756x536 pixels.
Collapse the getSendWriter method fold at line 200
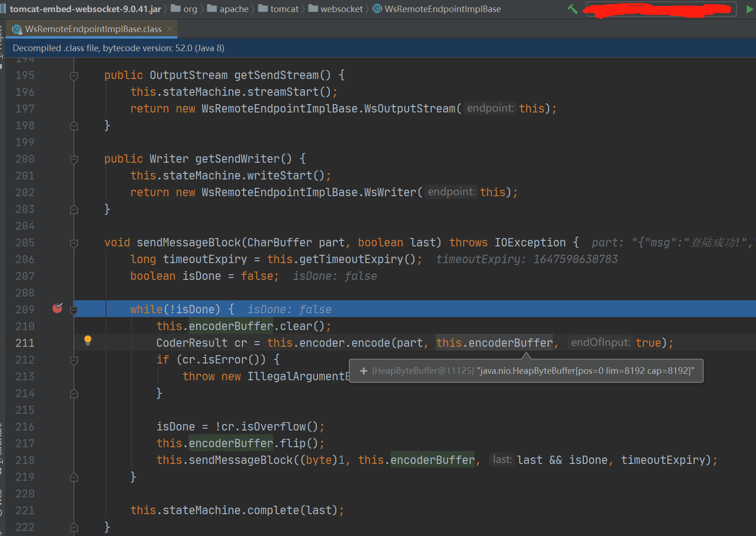tap(74, 159)
